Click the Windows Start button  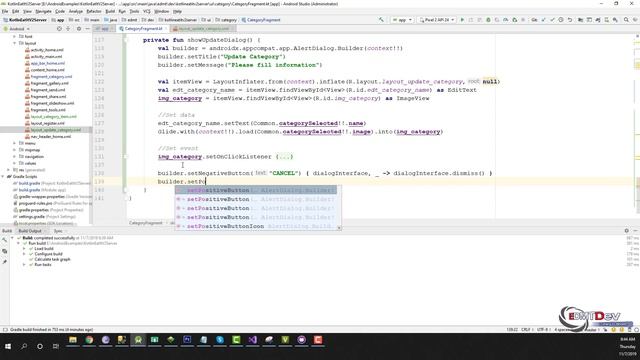coord(8,346)
